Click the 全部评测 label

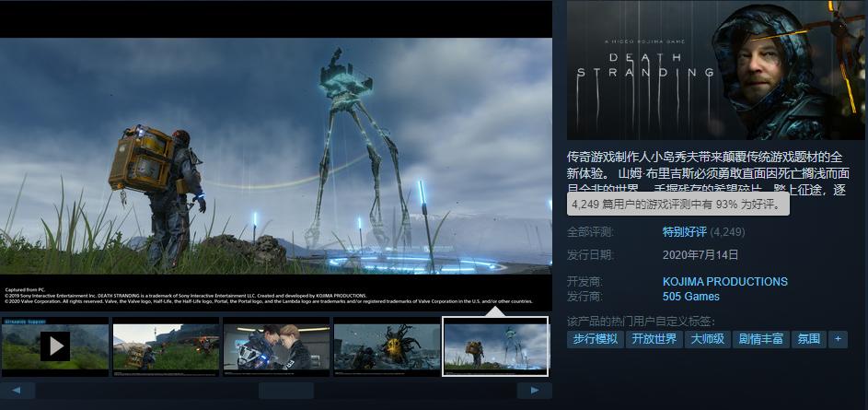click(590, 231)
